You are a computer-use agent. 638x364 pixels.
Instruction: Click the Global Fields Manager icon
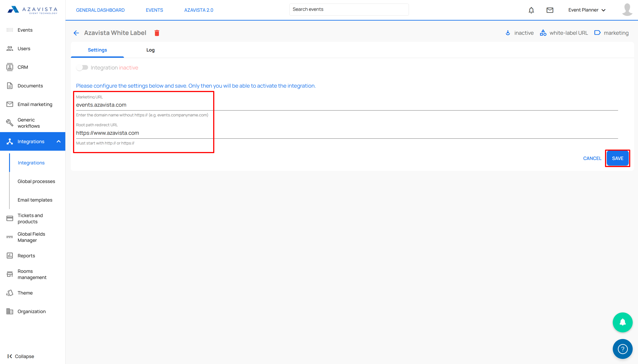(10, 237)
